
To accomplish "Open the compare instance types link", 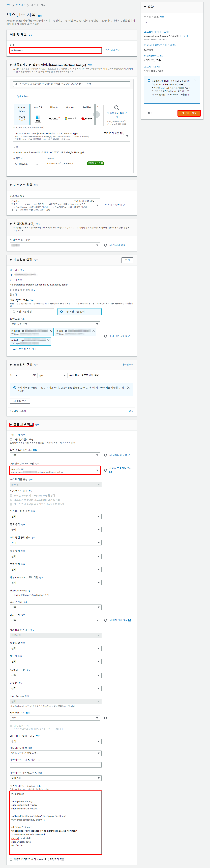I will pos(115,205).
